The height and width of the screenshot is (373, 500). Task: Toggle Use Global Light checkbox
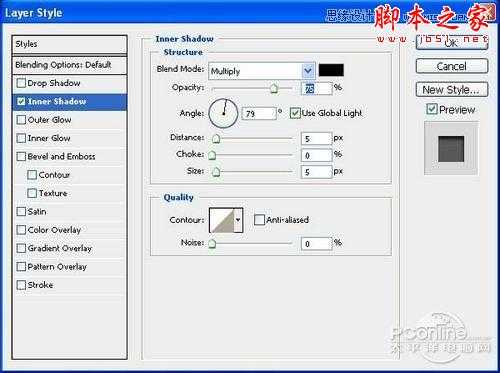[295, 113]
